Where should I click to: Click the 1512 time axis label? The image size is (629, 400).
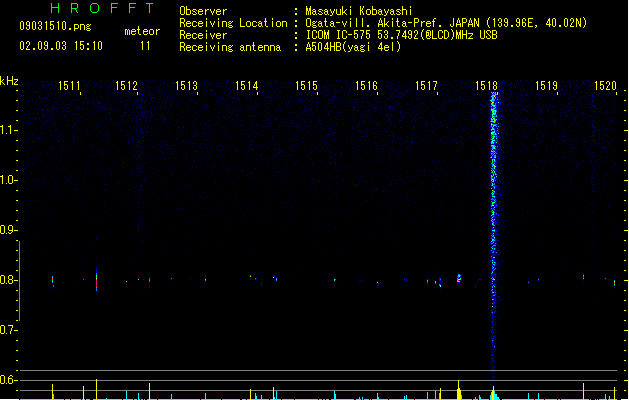[126, 85]
